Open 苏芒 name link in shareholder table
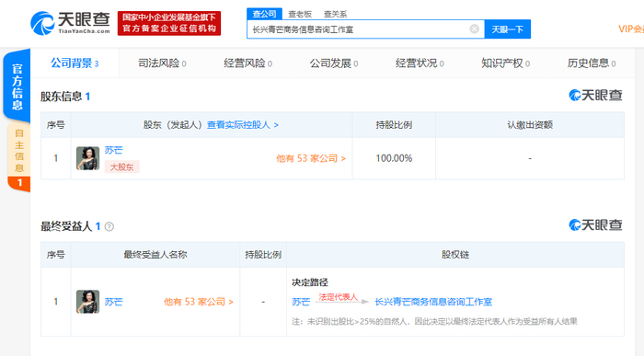The height and width of the screenshot is (356, 644). coord(113,150)
